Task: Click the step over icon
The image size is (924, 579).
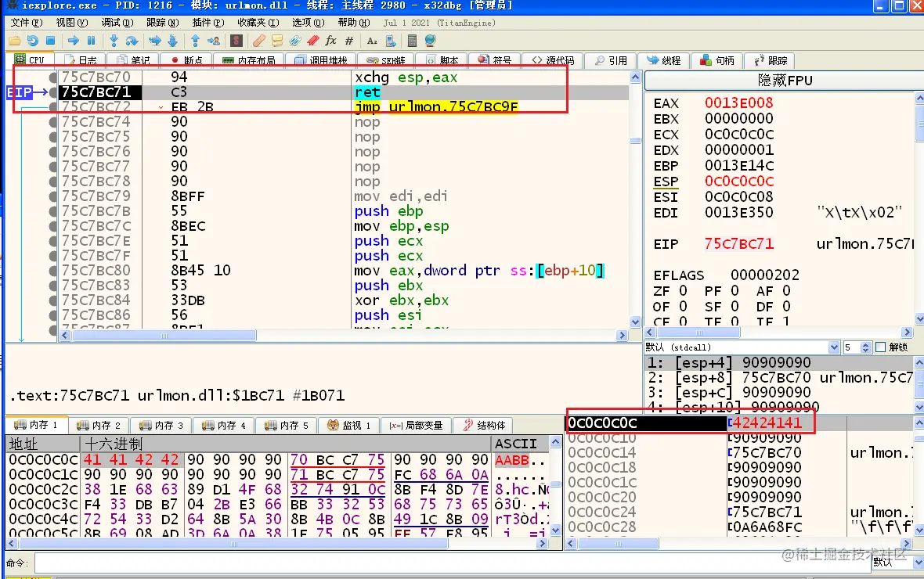Action: [x=132, y=41]
